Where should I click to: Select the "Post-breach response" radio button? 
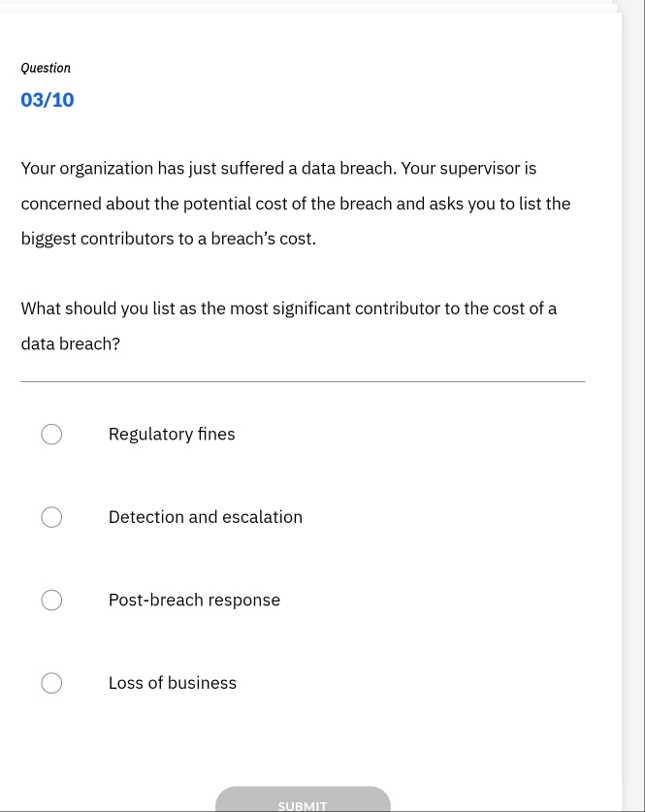[x=51, y=600]
